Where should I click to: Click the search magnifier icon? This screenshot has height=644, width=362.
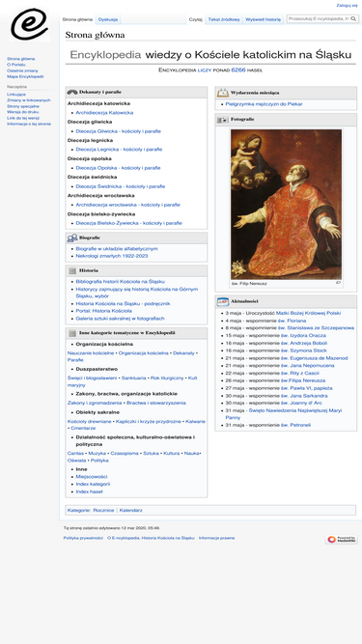353,19
